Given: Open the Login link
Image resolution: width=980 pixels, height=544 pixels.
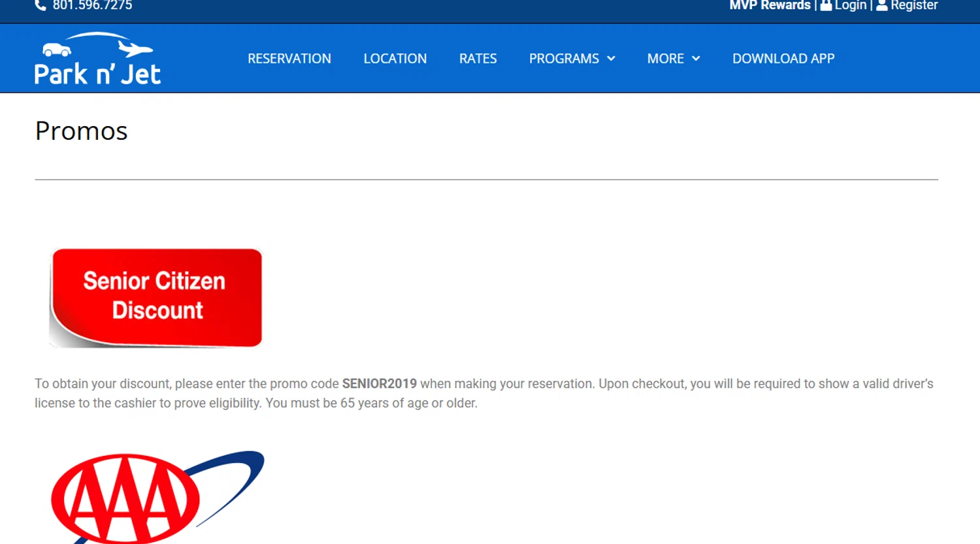Looking at the screenshot, I should pos(850,5).
